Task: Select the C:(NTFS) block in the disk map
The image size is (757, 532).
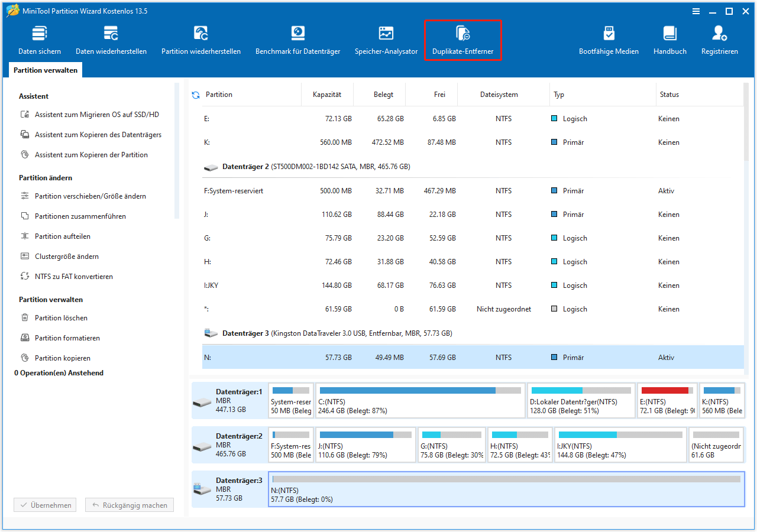Action: 420,400
